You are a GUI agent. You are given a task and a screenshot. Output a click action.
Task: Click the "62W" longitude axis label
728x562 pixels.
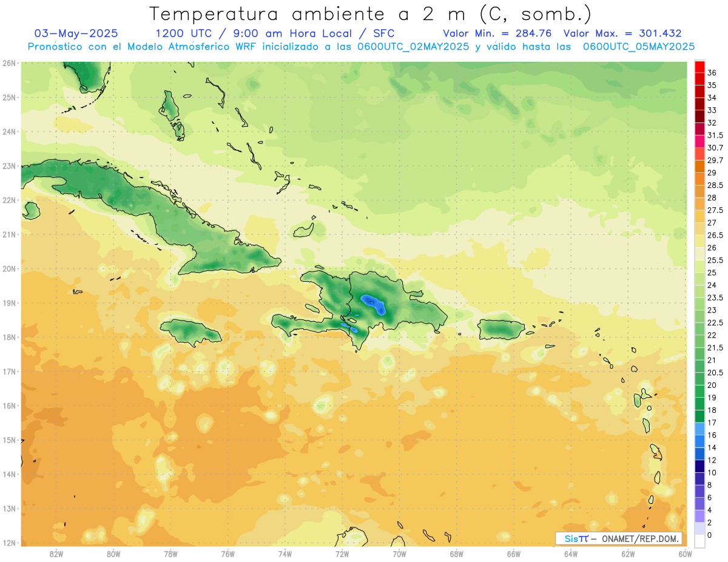[628, 554]
